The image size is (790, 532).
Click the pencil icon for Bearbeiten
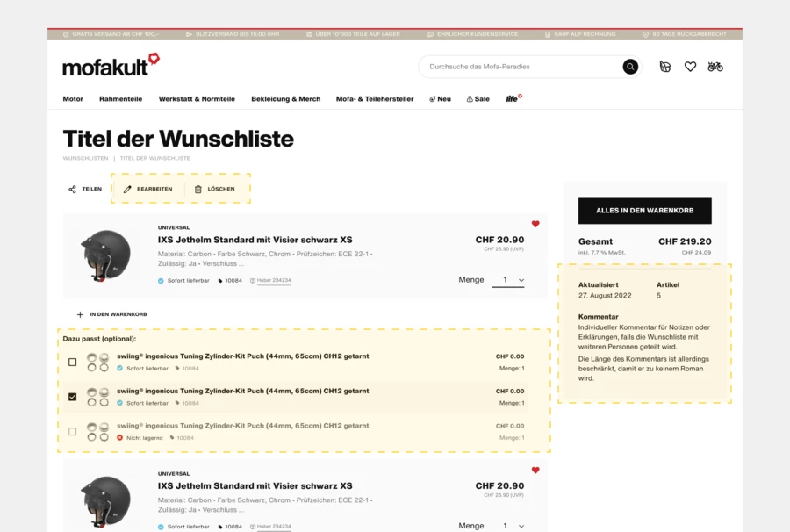coord(127,189)
